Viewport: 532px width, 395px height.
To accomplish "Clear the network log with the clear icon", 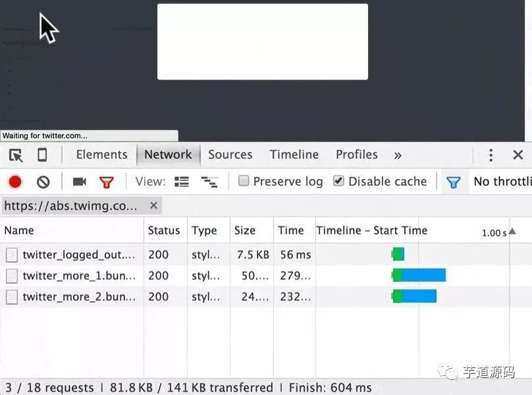I will [43, 182].
